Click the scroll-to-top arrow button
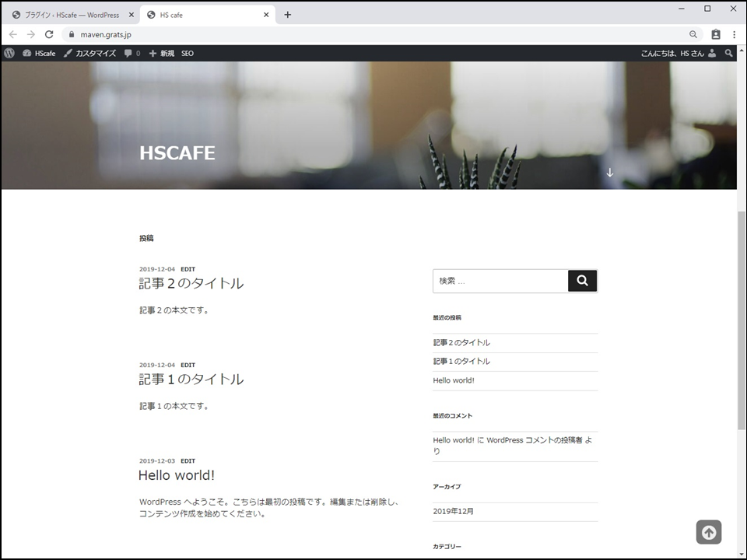 click(x=708, y=532)
